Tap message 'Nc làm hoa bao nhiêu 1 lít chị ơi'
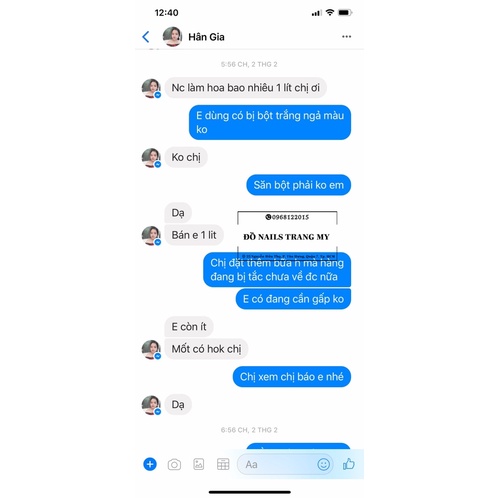This screenshot has width=498, height=498. pos(246,88)
